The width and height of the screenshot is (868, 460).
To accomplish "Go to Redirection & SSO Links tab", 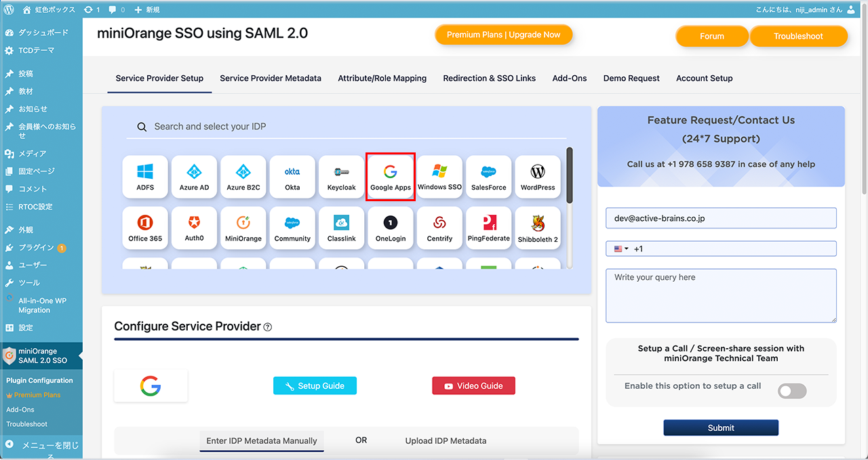I will point(490,78).
